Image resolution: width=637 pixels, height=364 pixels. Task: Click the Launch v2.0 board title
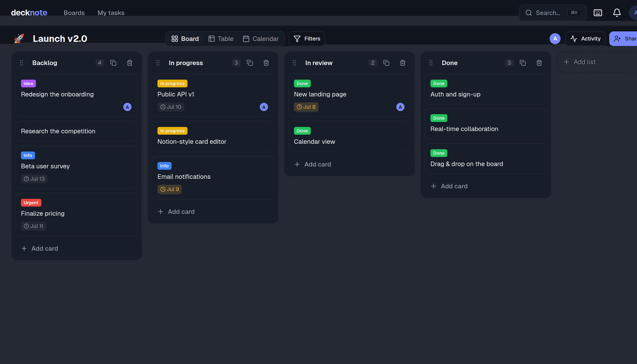[60, 39]
